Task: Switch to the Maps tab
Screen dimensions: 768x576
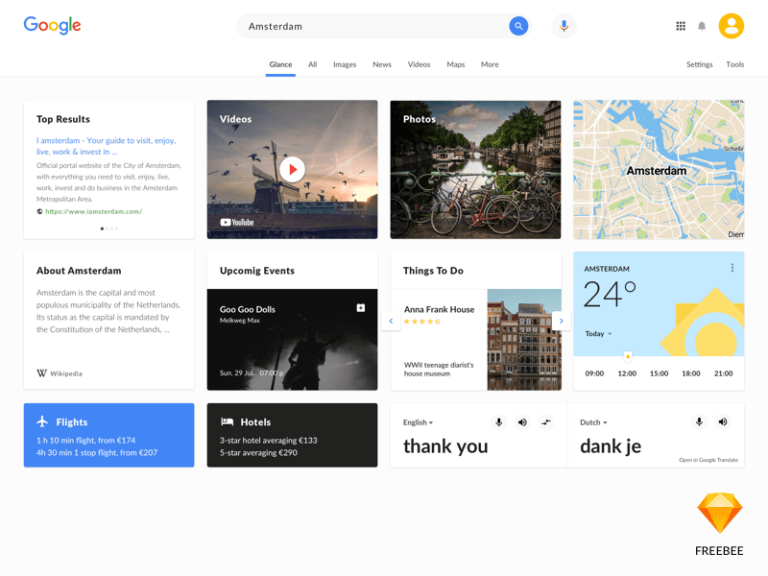Action: click(x=456, y=64)
